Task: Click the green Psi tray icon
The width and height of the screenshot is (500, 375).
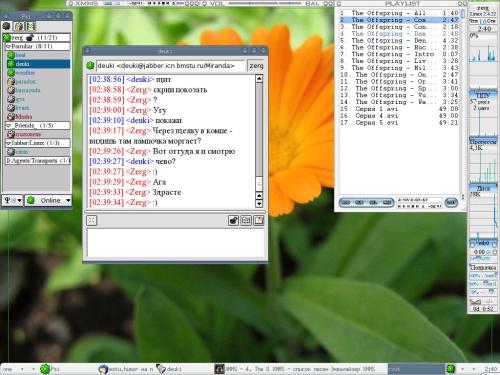Action: point(451,369)
